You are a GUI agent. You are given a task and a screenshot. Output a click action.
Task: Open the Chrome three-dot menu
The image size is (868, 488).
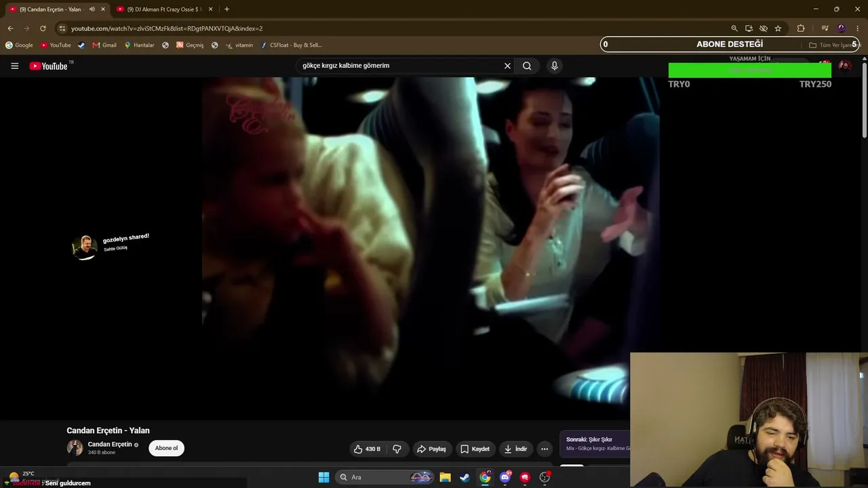858,28
